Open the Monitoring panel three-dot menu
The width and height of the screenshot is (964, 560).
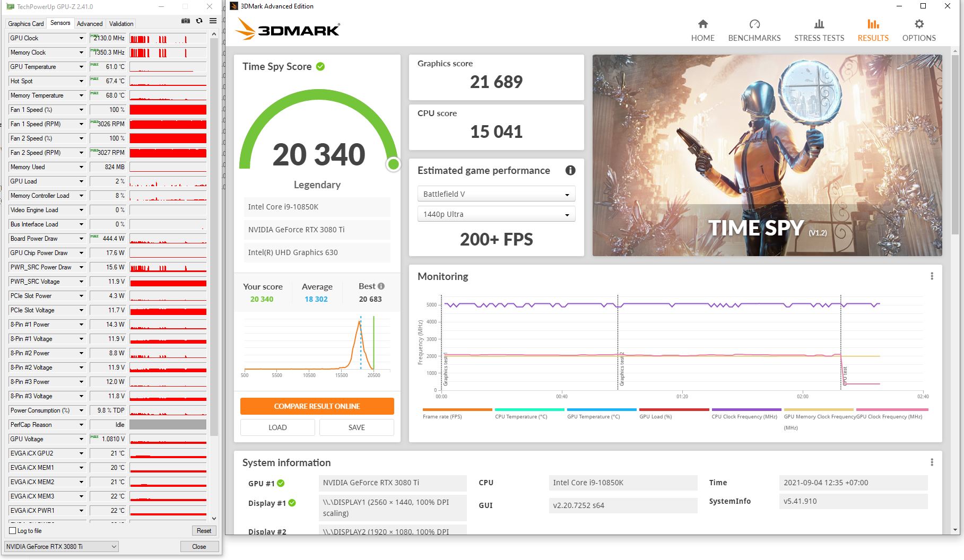click(932, 276)
